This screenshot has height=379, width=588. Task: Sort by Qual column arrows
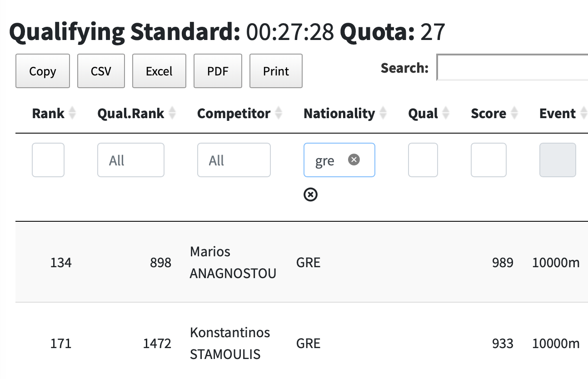[x=446, y=114]
